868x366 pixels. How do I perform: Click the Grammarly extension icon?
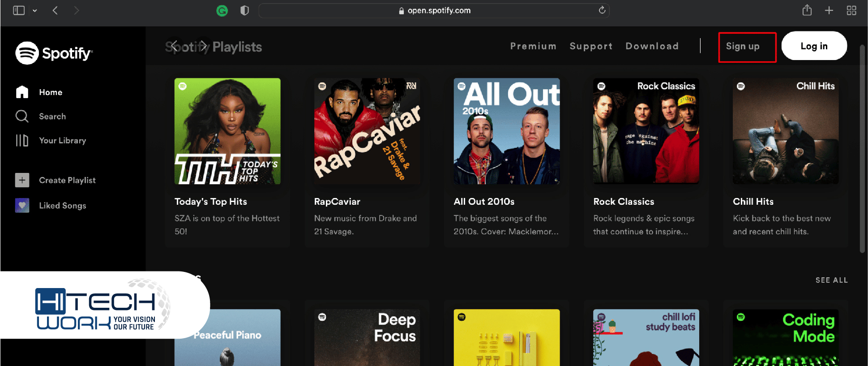point(222,10)
